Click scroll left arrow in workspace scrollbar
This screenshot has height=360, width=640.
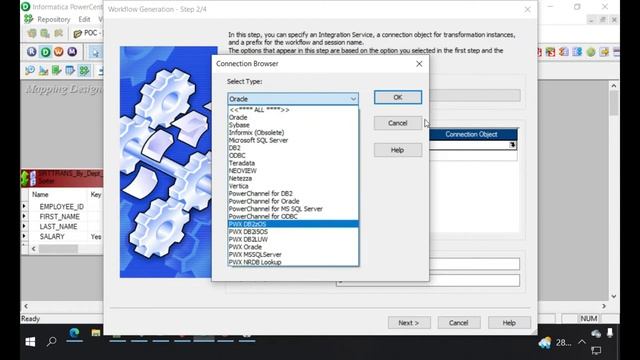point(26,306)
